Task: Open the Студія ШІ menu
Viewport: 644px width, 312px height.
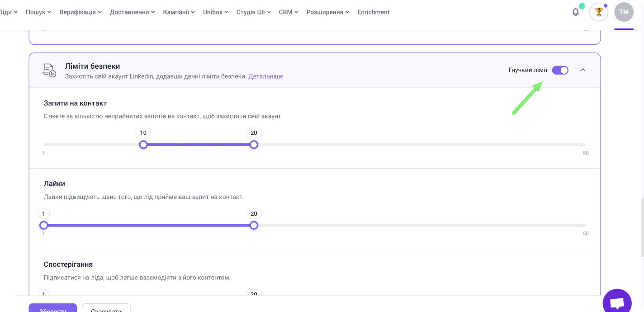Action: point(253,12)
